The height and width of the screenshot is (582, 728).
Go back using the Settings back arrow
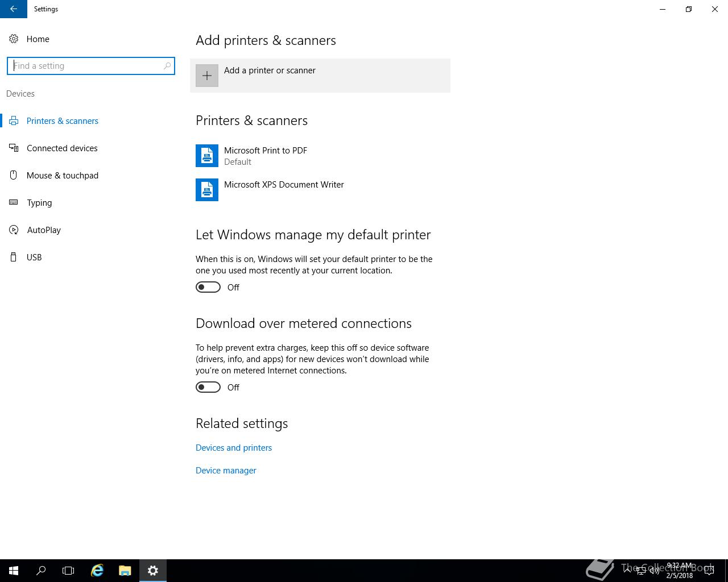coord(14,9)
